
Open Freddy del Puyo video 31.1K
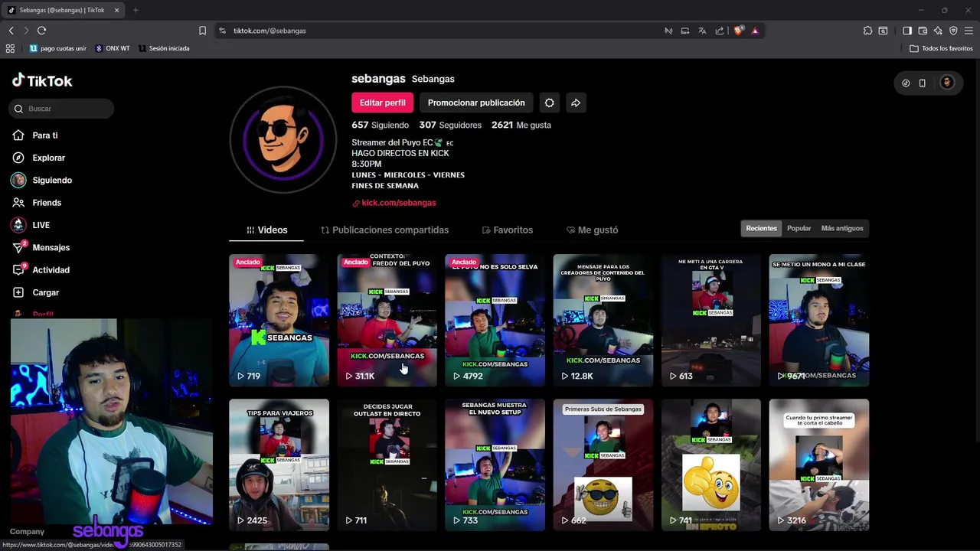pyautogui.click(x=387, y=320)
